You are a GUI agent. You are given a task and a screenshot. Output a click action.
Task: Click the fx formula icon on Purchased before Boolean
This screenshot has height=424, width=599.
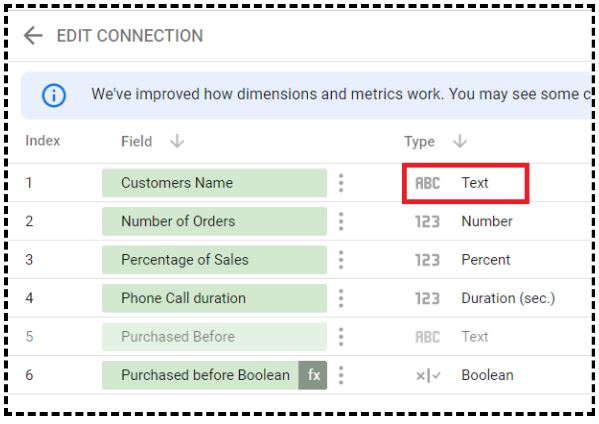point(313,375)
